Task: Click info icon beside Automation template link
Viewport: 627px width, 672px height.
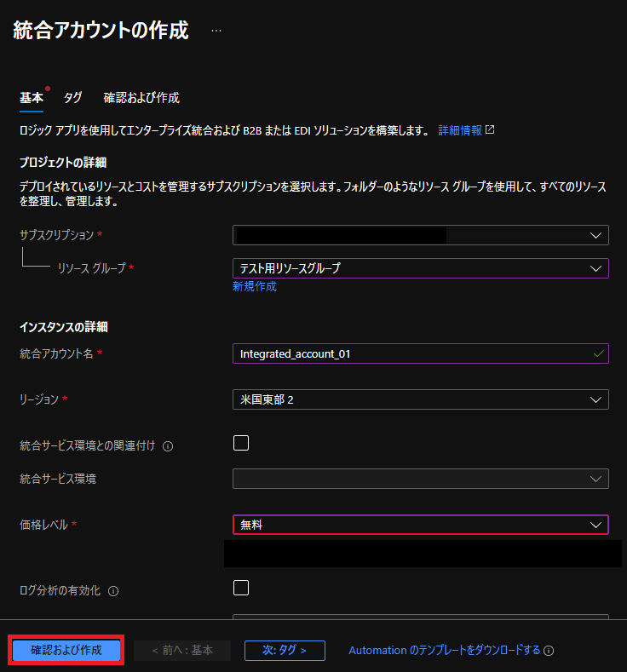Action: tap(549, 651)
